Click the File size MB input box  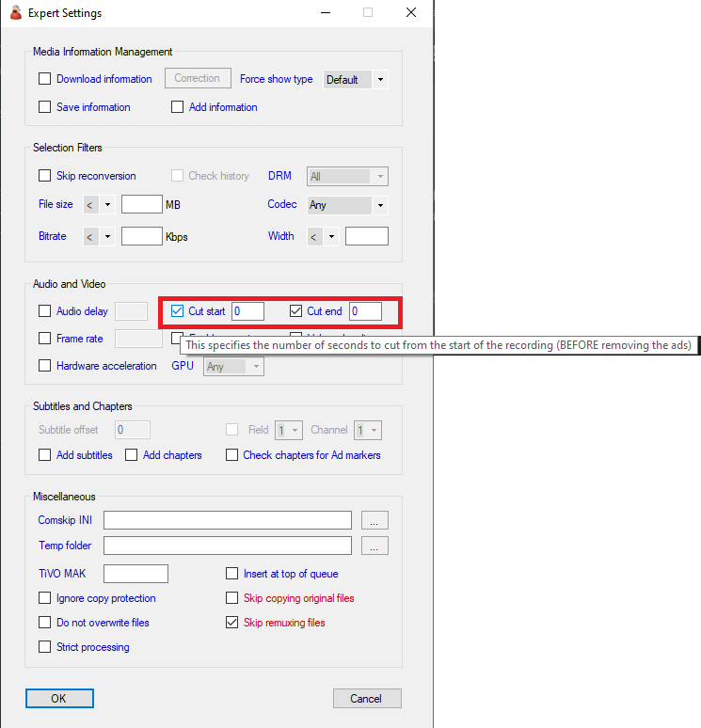tap(142, 205)
